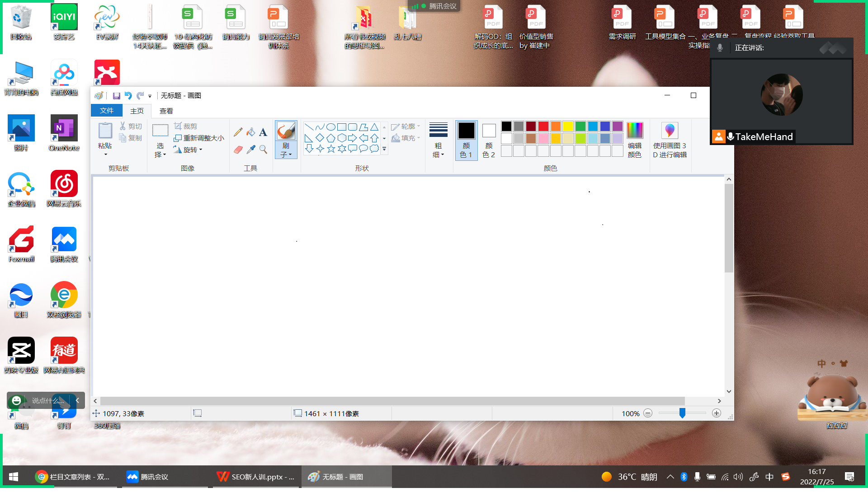Click the Save icon in title bar
The image size is (868, 502).
click(116, 96)
